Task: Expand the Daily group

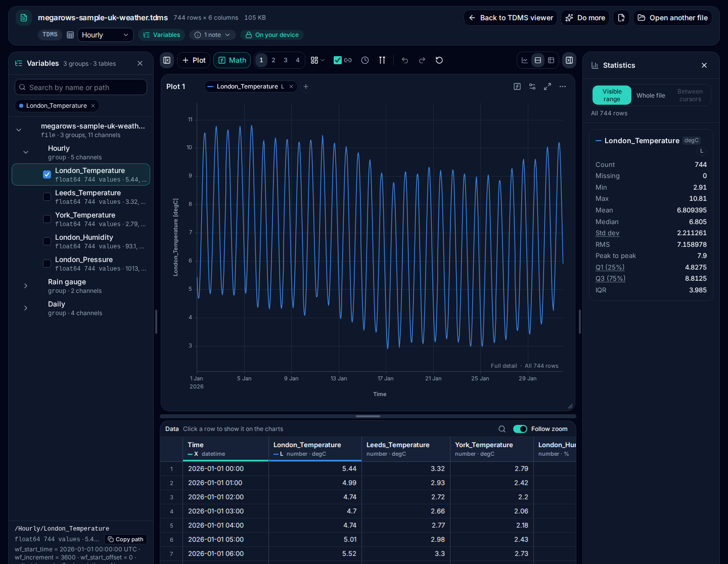Action: pyautogui.click(x=26, y=308)
